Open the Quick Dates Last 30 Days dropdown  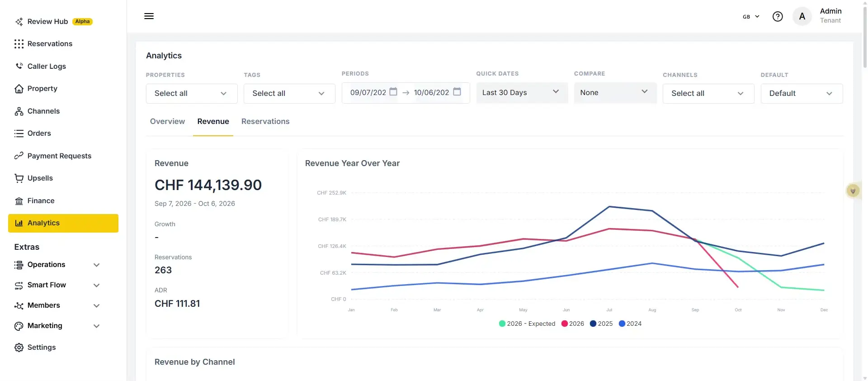[x=522, y=92]
